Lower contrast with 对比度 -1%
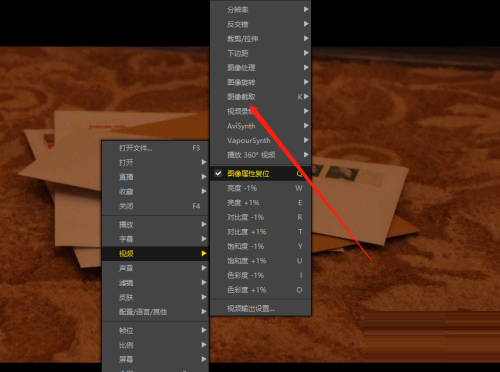Screen dimensions: 500x372 [x=261, y=217]
